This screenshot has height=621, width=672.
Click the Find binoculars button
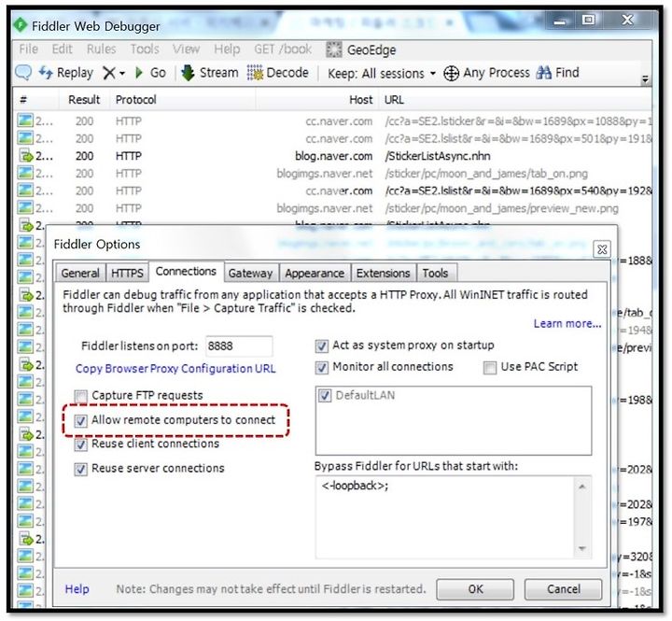557,73
